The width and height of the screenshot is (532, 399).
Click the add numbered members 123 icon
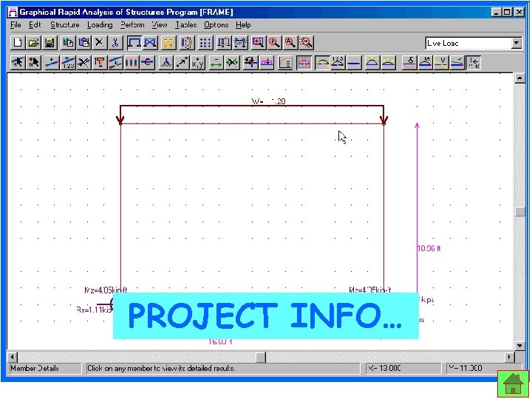point(68,63)
